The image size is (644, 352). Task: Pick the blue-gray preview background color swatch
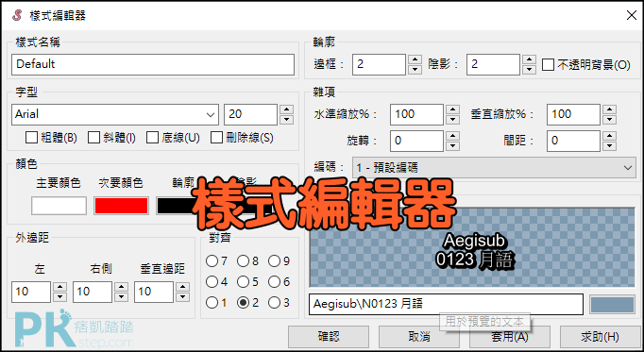pos(612,305)
